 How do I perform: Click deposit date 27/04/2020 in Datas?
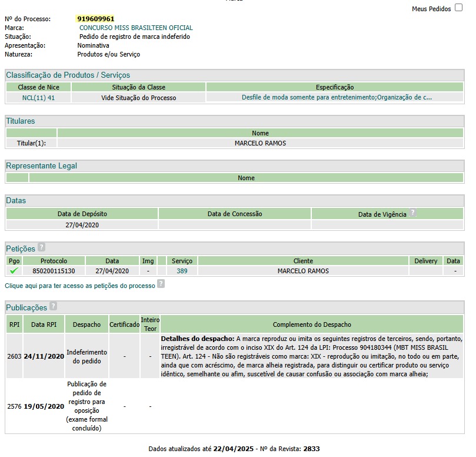pyautogui.click(x=82, y=225)
